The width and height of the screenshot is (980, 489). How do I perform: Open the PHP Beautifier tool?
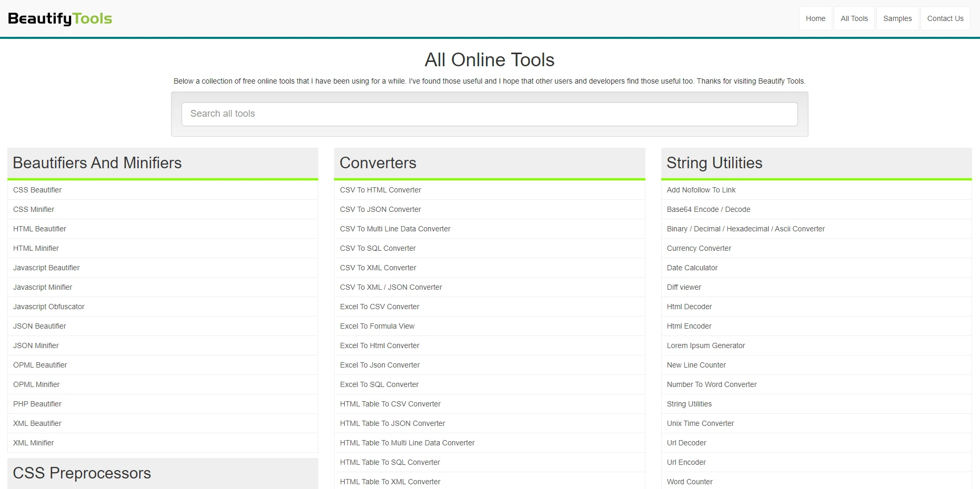coord(37,404)
